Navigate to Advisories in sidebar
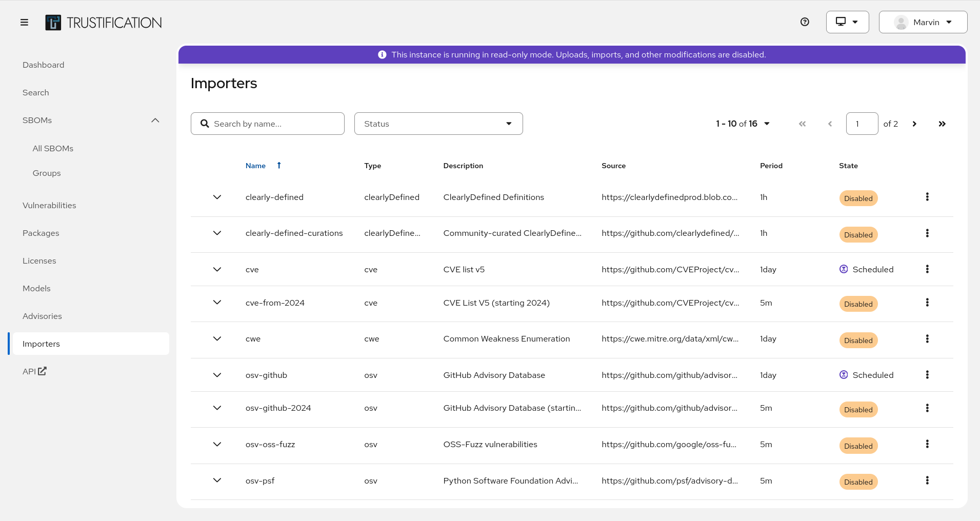The image size is (980, 521). click(42, 316)
